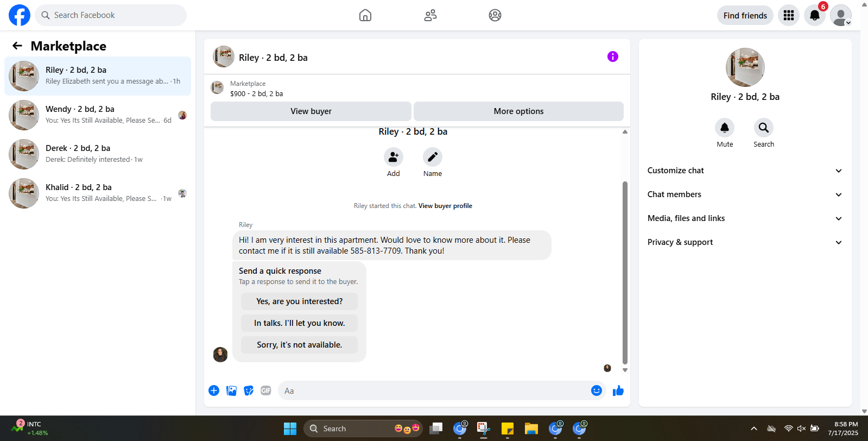Open the GIF picker
The height and width of the screenshot is (441, 868).
point(266,390)
